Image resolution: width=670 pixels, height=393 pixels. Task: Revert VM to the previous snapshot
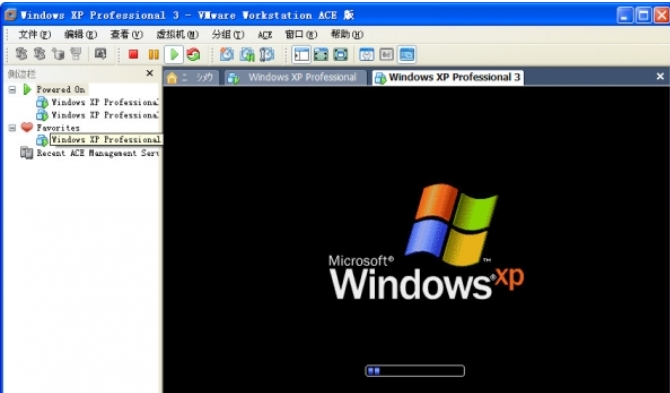point(247,54)
